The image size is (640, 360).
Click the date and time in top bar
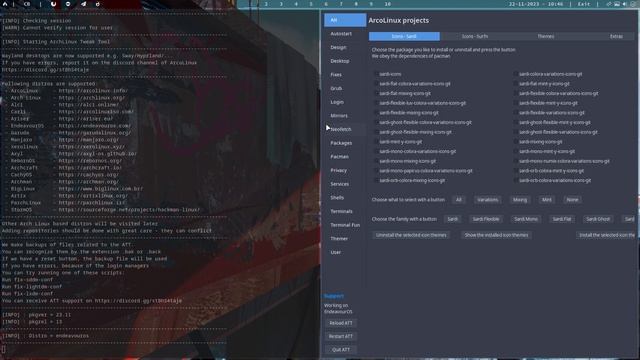tap(536, 4)
